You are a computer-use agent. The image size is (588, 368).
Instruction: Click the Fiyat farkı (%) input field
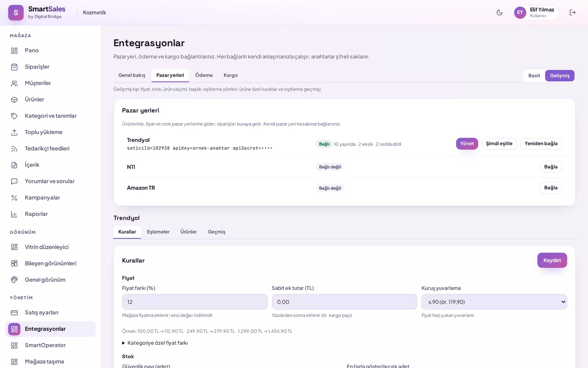point(195,302)
